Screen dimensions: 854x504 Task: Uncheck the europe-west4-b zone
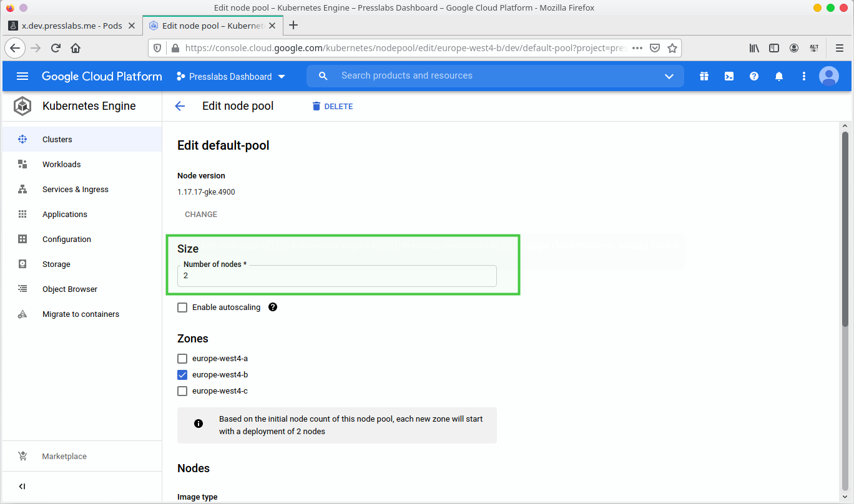coord(182,375)
